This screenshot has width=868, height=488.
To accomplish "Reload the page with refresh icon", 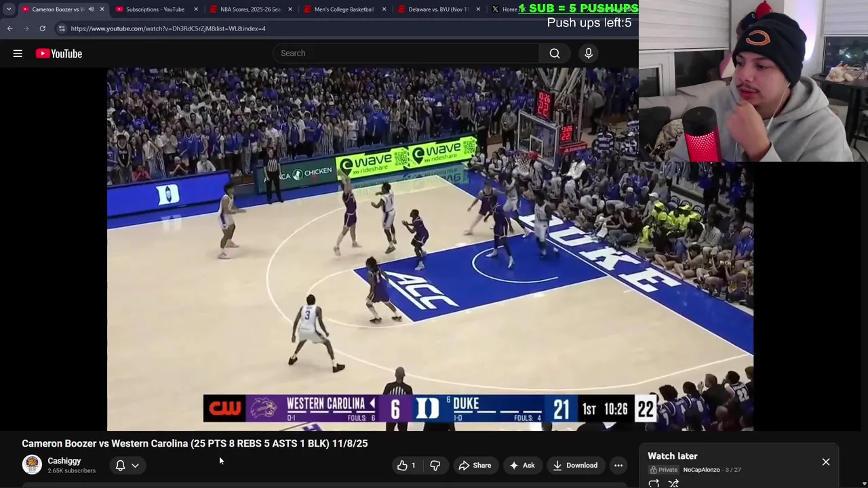I will pyautogui.click(x=42, y=28).
